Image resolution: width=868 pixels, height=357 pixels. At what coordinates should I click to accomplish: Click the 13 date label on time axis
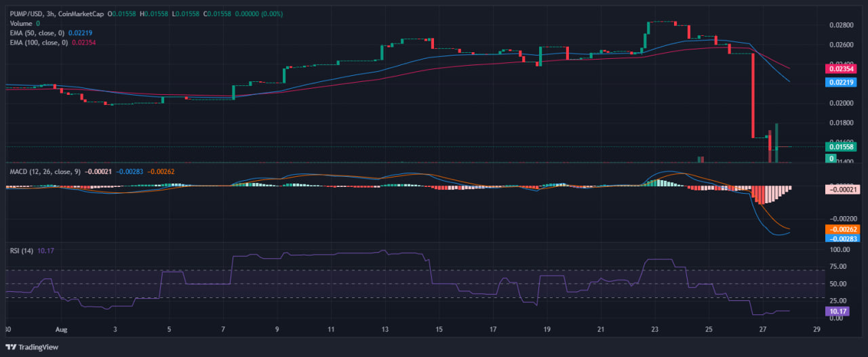pyautogui.click(x=384, y=330)
